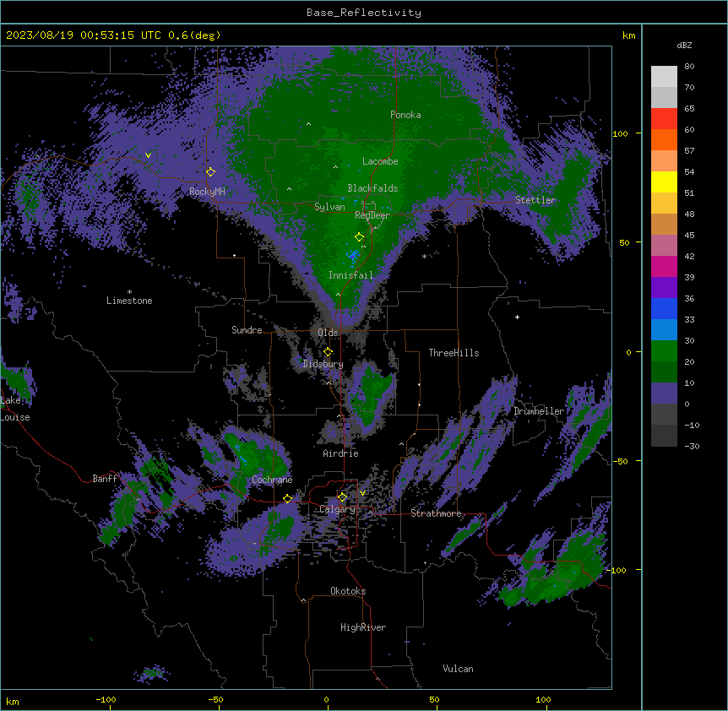Image resolution: width=728 pixels, height=711 pixels.
Task: Select the Okotoks label
Action: coord(348,591)
